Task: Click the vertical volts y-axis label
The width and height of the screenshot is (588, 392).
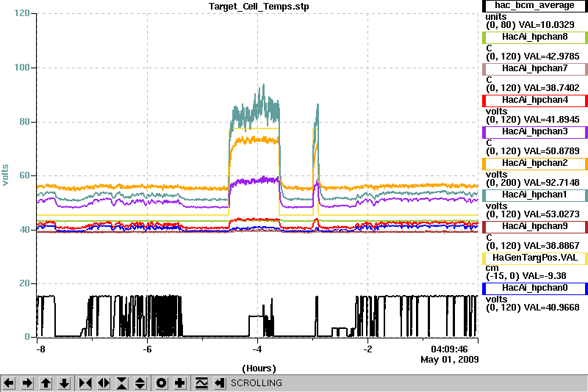Action: [5, 175]
